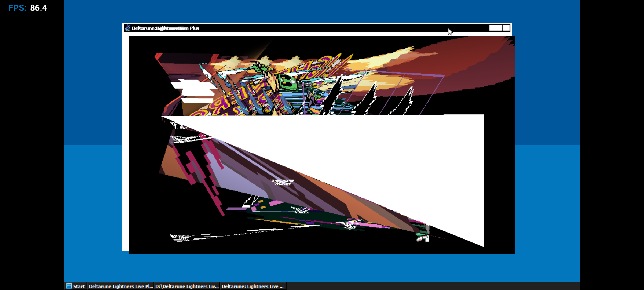Click the FPS counter value 86.4
This screenshot has height=290, width=644.
click(x=38, y=8)
